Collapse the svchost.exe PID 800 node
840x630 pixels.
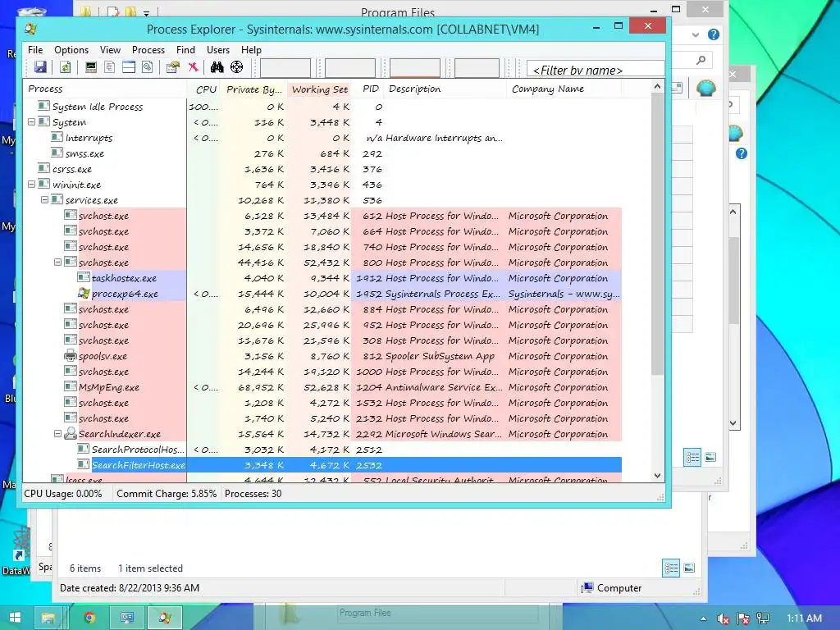(x=58, y=262)
